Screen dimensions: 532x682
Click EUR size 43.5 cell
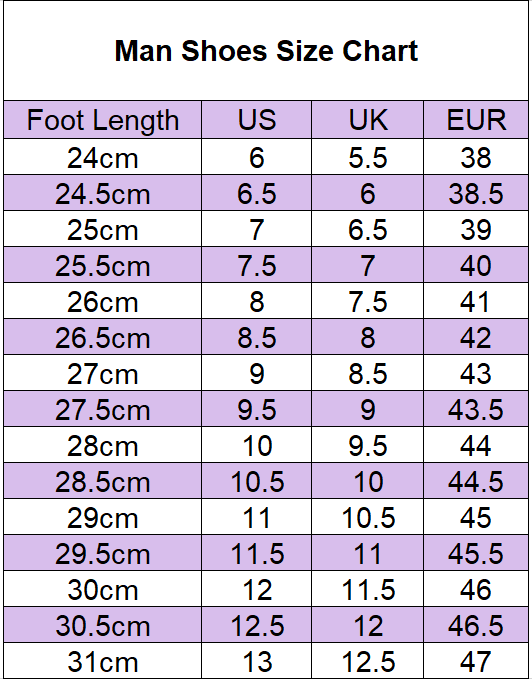click(x=476, y=409)
